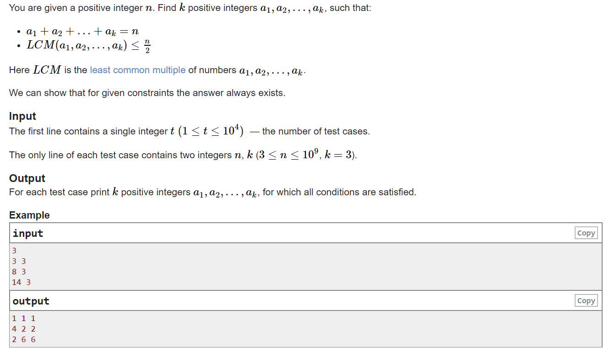Click the output box header label

click(x=31, y=301)
